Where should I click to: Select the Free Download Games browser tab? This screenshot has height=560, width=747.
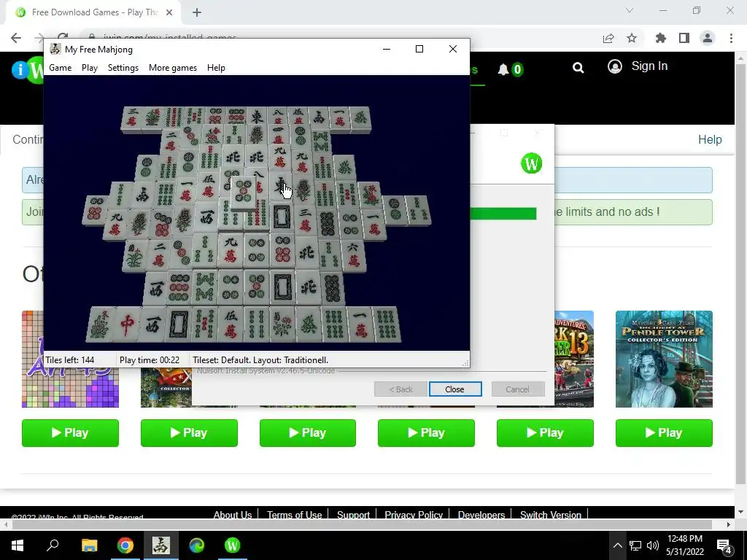(x=93, y=13)
